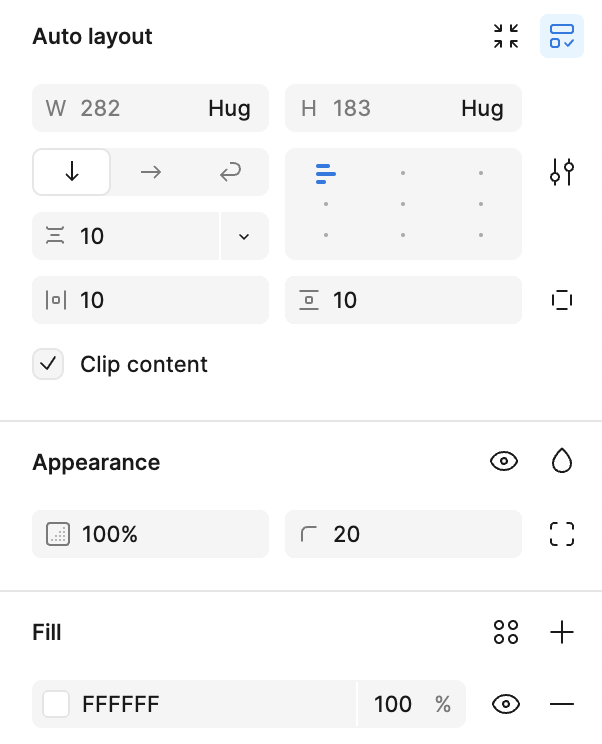
Task: Open the gap spacing dropdown chevron
Action: 244,236
